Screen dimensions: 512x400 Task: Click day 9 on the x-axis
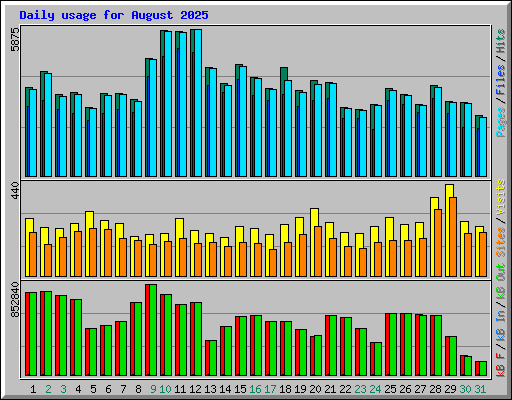(x=153, y=389)
